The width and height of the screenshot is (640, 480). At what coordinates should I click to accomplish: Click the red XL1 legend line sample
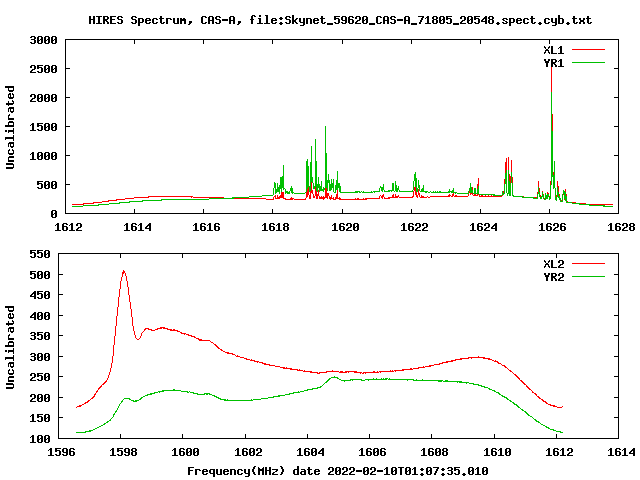click(x=588, y=50)
